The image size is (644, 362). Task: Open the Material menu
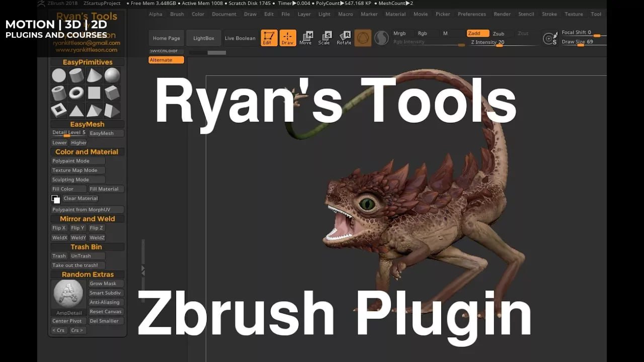(395, 14)
